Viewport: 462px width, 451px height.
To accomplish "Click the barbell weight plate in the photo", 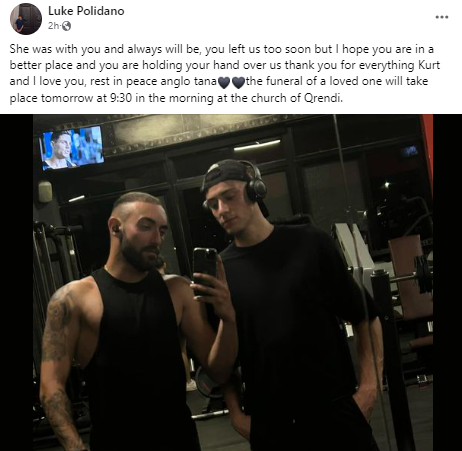I will [422, 274].
